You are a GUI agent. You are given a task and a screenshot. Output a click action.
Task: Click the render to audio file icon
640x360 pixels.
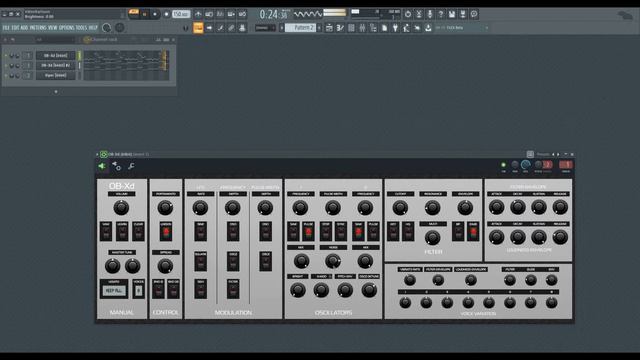point(462,14)
